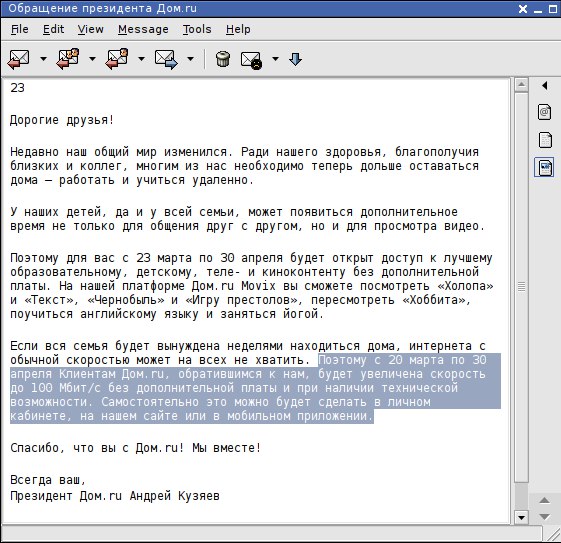Image resolution: width=561 pixels, height=543 pixels.
Task: Toggle the highlighted HTML part icon
Action: click(544, 167)
